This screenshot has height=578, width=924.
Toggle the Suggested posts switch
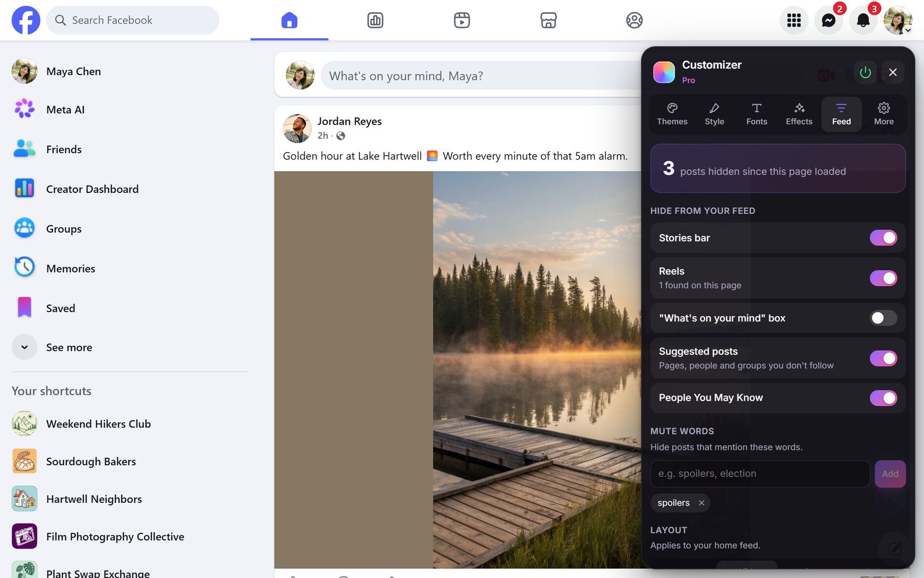(x=883, y=358)
